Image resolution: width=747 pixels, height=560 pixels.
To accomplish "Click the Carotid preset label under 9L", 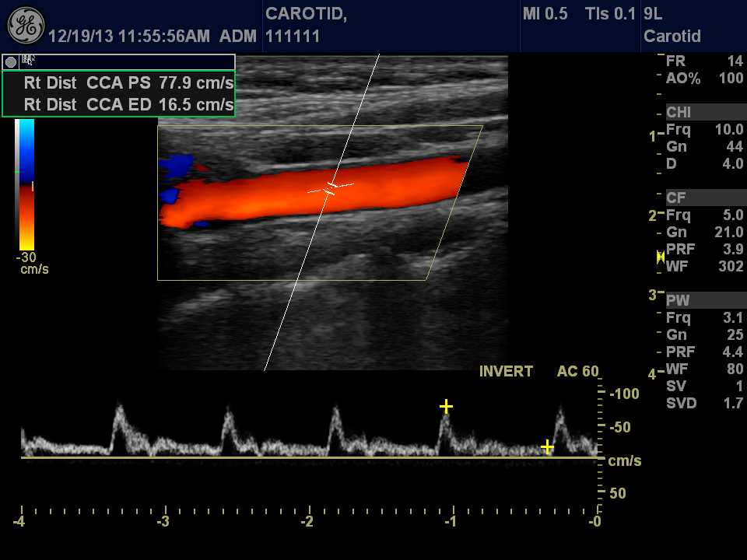I will click(x=672, y=37).
